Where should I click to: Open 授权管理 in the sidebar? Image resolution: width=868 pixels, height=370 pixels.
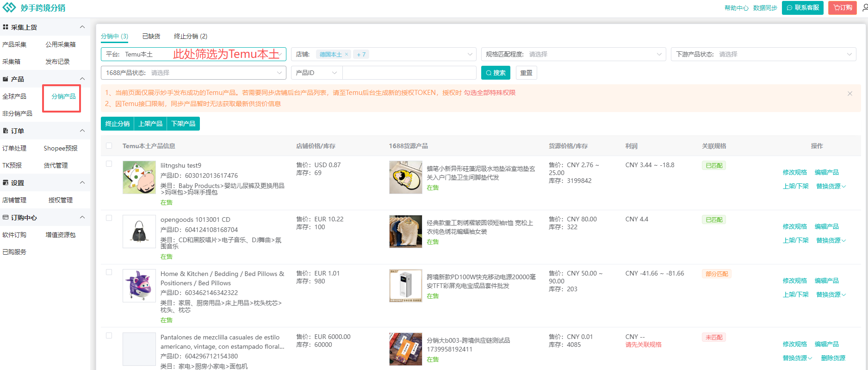[x=61, y=200]
